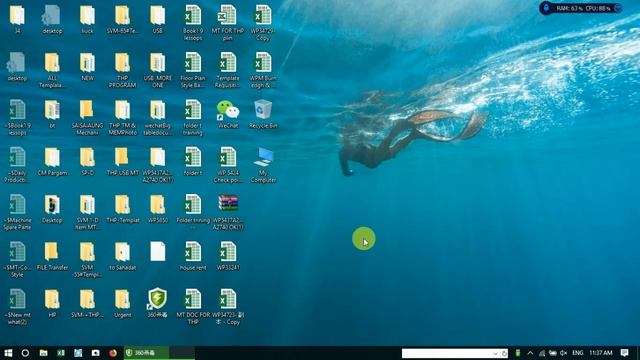Select the NEW folder
Image resolution: width=640 pixels, height=360 pixels.
point(87,67)
